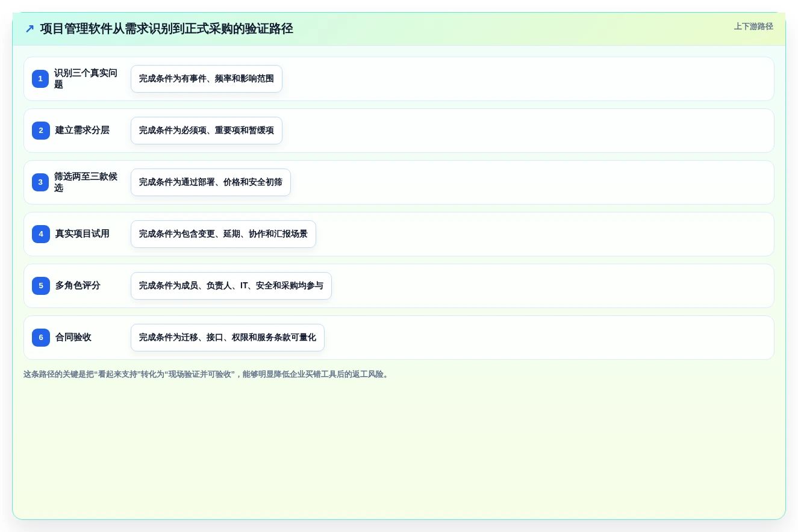Click the 上下游路径 label
Screen dimensions: 798x532
tap(753, 26)
